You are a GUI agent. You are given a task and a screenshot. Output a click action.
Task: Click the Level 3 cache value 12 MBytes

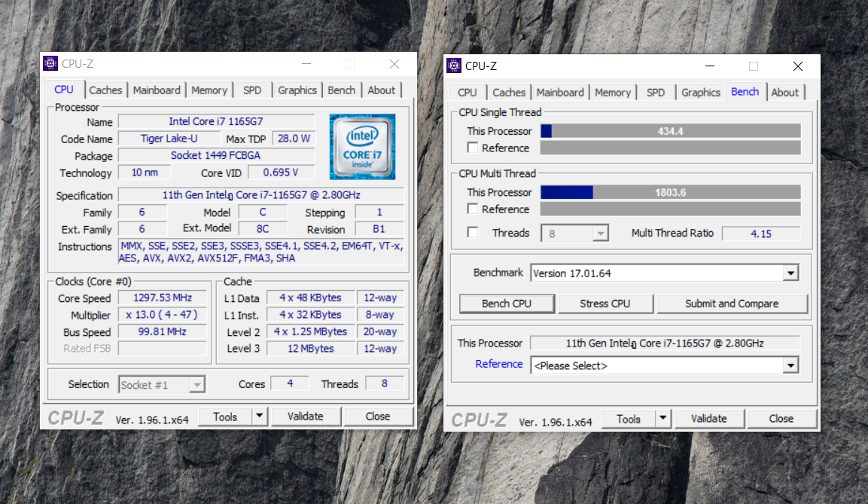[x=311, y=348]
